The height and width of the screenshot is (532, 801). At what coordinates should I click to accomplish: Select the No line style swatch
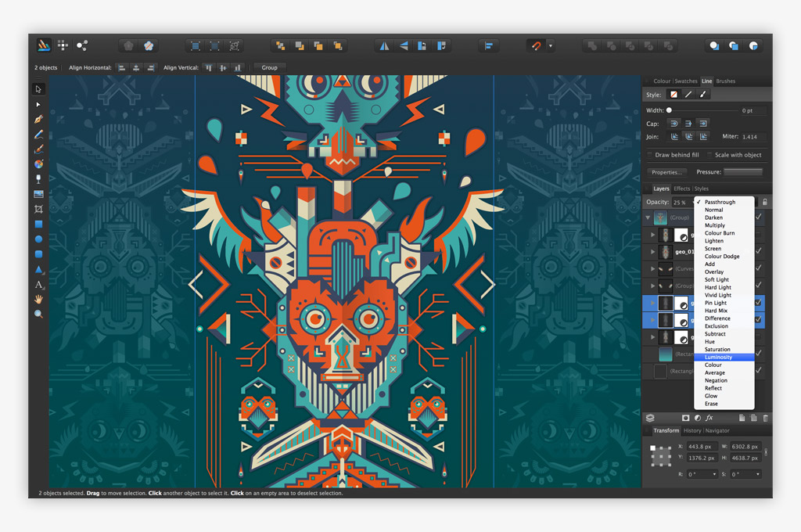673,95
